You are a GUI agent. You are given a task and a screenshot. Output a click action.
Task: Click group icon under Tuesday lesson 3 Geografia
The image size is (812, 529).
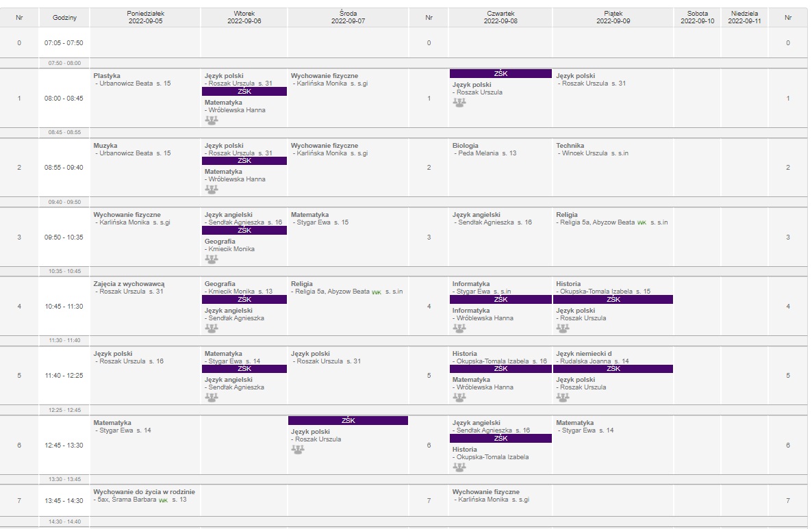point(212,259)
